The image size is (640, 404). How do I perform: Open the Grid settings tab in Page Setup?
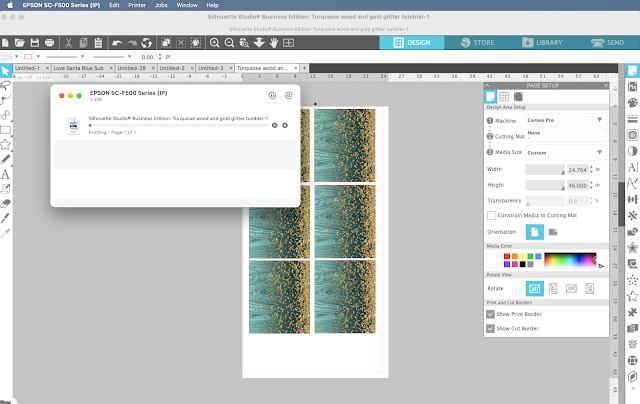tap(504, 96)
